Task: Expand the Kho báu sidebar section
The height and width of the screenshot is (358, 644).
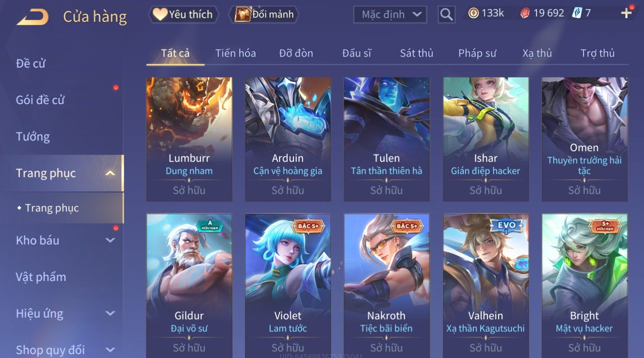Action: tap(110, 240)
